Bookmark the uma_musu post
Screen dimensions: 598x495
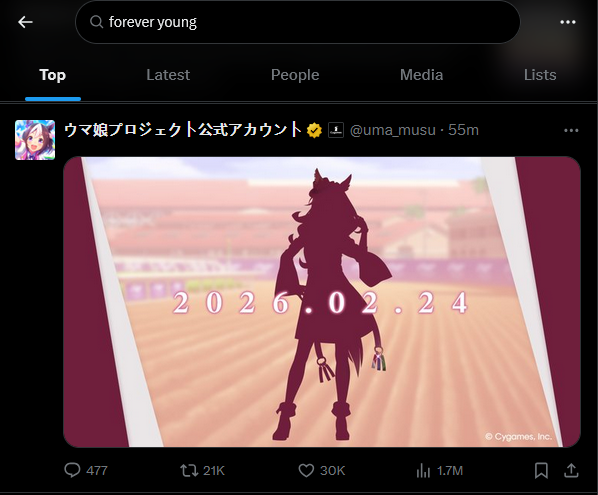(541, 471)
